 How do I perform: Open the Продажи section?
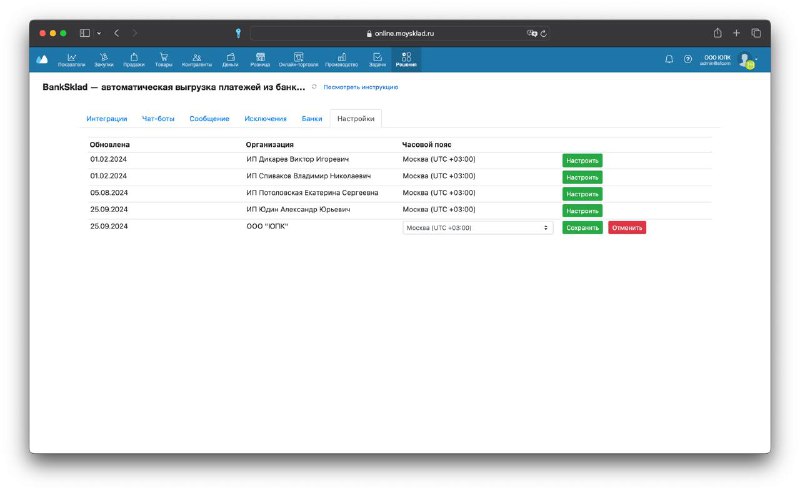134,60
